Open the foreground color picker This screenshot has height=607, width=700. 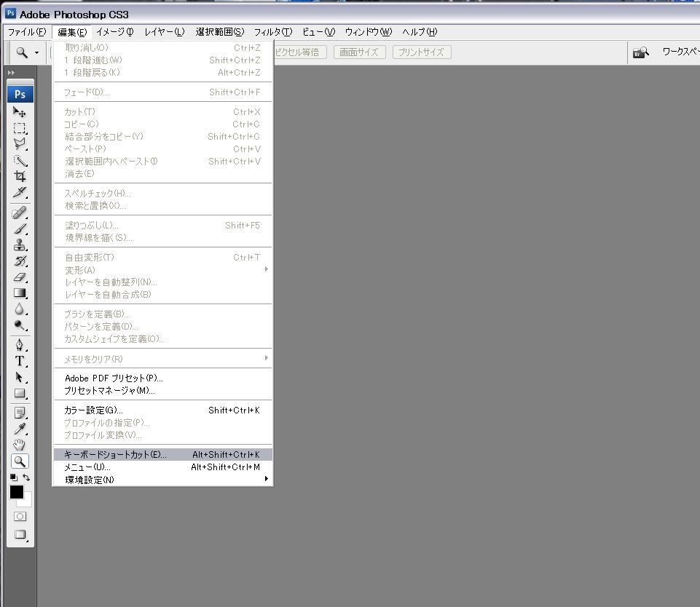point(17,492)
